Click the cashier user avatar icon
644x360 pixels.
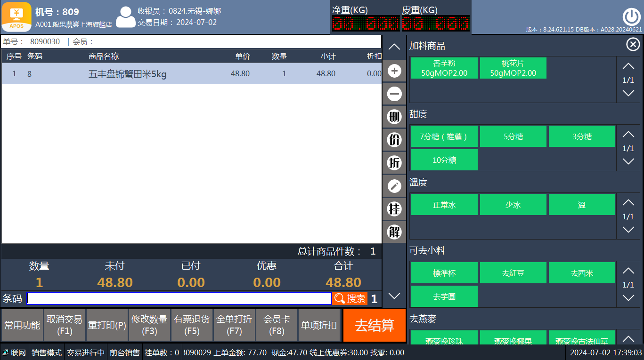(x=126, y=17)
